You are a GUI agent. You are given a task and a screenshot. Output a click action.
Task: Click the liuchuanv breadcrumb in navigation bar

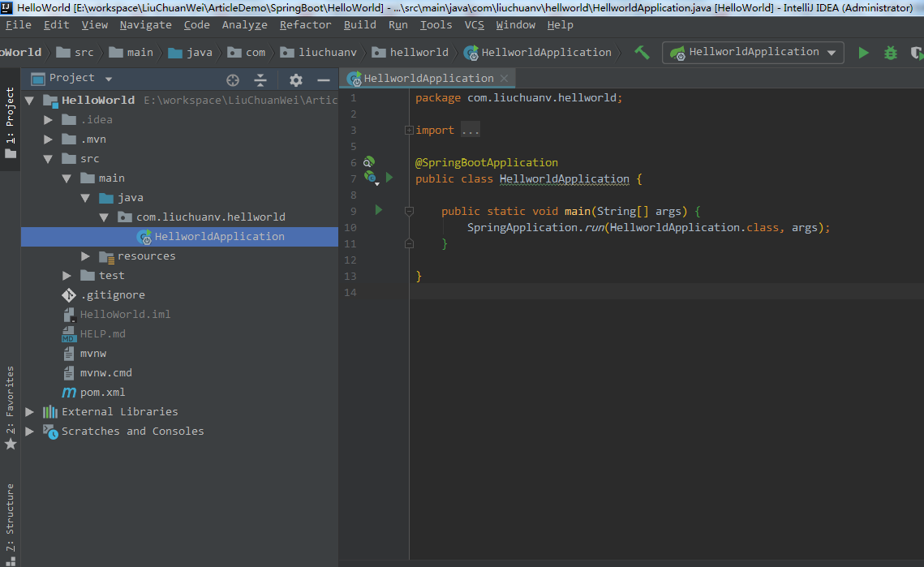327,53
